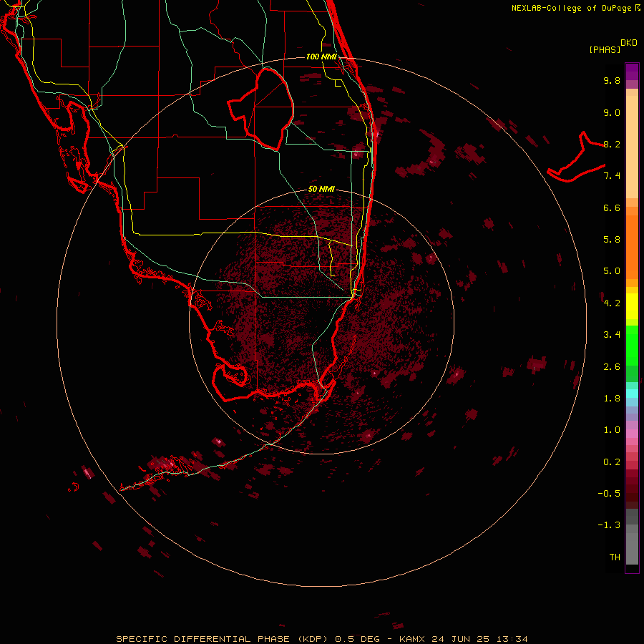Click the 8.2 scale label
Screen dimensions: 644x644
point(612,144)
